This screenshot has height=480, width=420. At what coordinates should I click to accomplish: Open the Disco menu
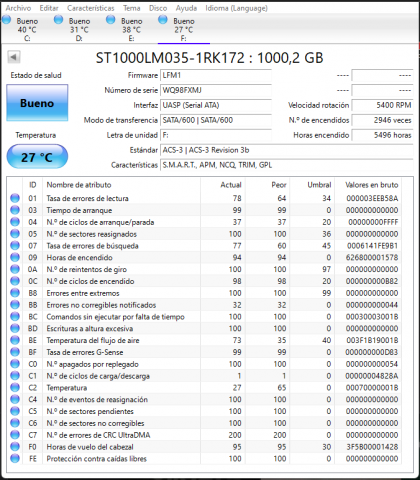158,8
